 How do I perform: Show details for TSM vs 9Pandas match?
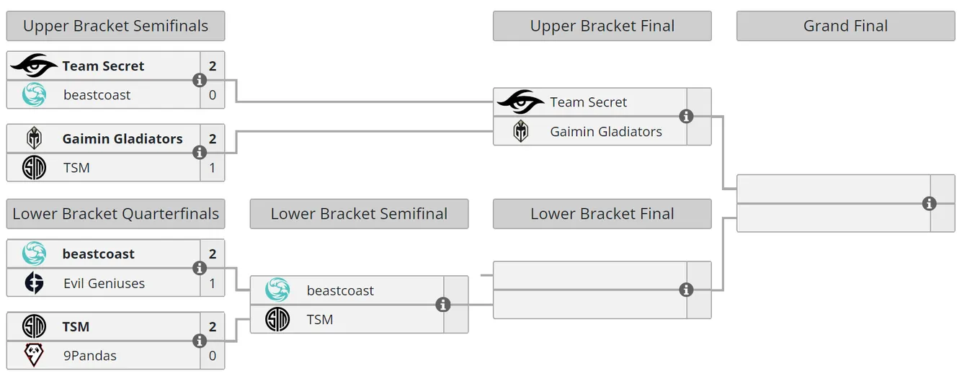[200, 341]
